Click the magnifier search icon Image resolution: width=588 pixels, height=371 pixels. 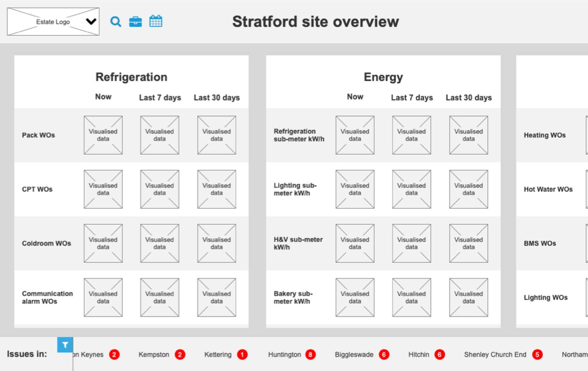[116, 22]
